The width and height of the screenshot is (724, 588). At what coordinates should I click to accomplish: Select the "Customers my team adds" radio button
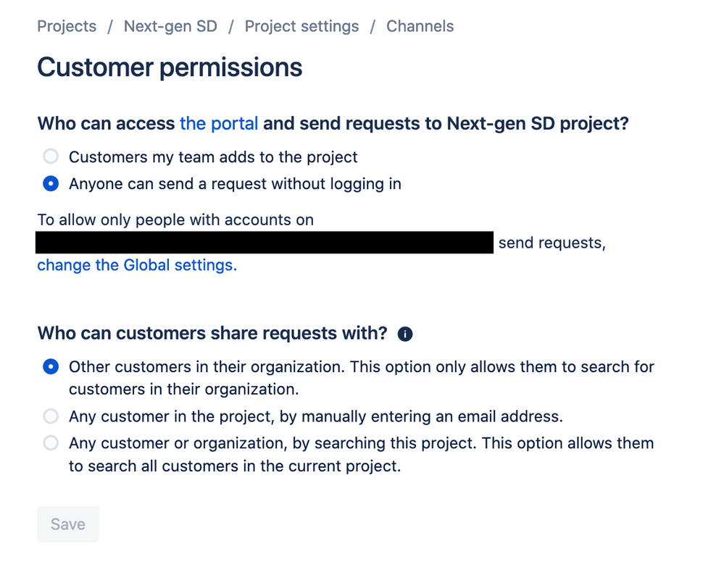(x=51, y=156)
